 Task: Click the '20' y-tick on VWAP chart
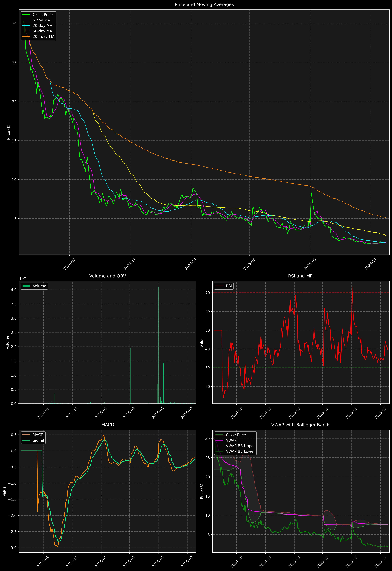click(x=208, y=477)
